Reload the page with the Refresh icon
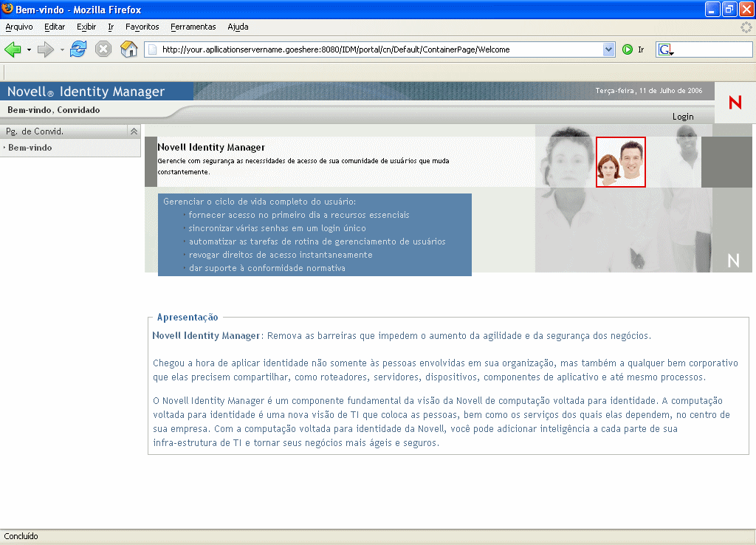 (78, 49)
